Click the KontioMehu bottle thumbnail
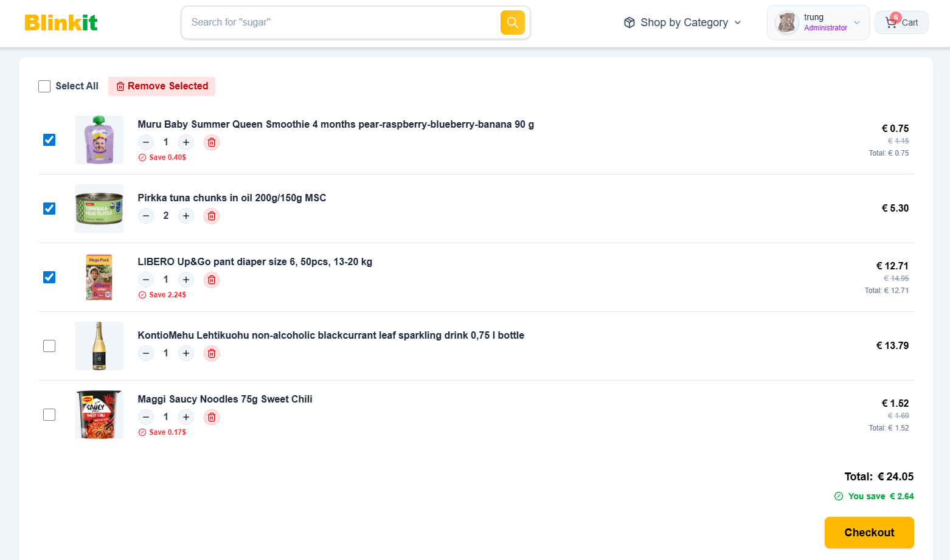 [99, 346]
